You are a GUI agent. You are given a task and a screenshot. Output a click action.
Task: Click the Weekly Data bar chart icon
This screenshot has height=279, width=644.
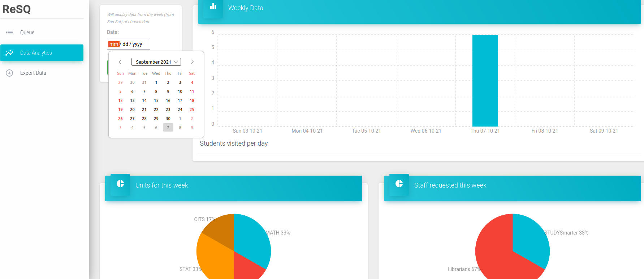pyautogui.click(x=213, y=6)
